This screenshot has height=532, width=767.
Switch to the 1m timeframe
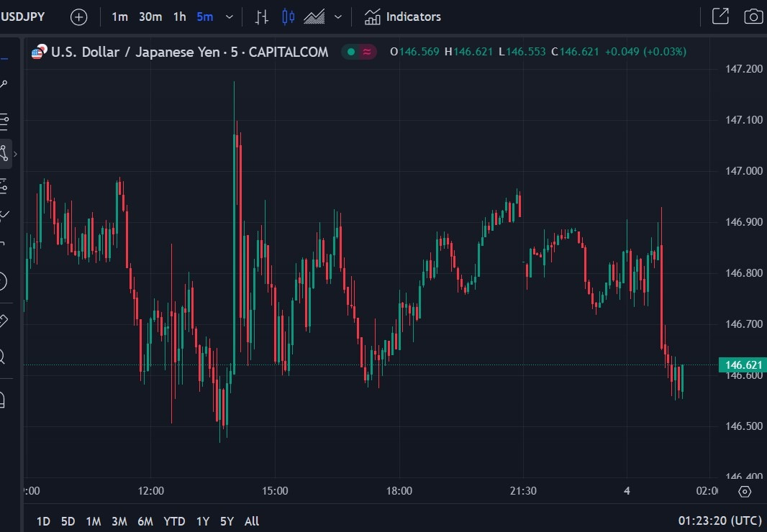119,17
